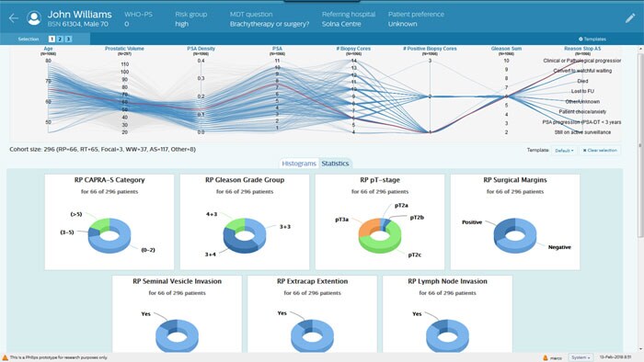Click the RP CAPRA-S Category donut chart
Viewport: 644px width, 362px height.
[109, 236]
